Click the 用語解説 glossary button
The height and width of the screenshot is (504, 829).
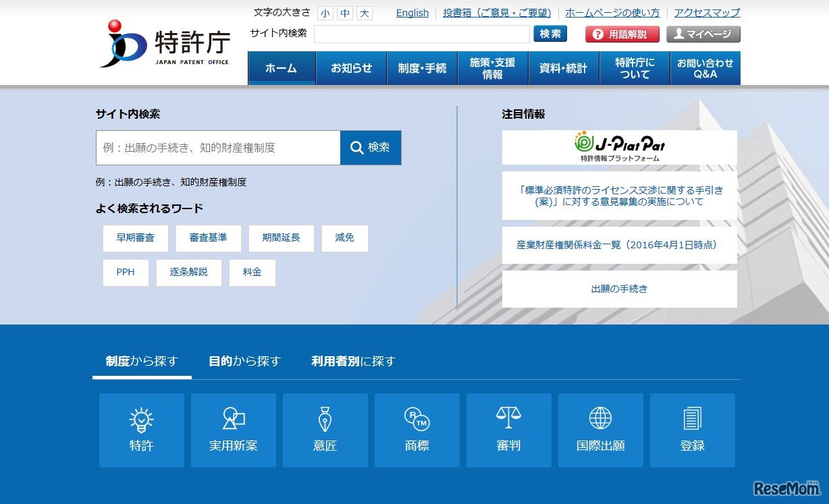[x=620, y=33]
